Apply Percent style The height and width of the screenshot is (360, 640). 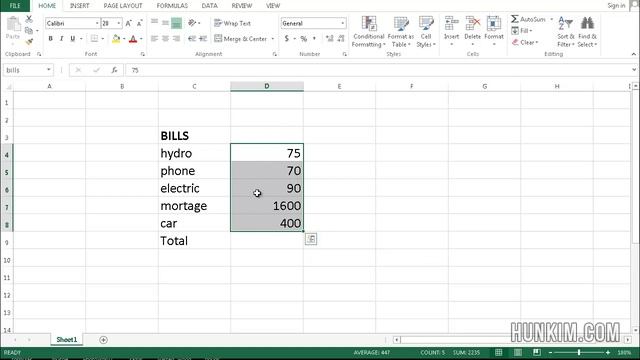coord(304,39)
